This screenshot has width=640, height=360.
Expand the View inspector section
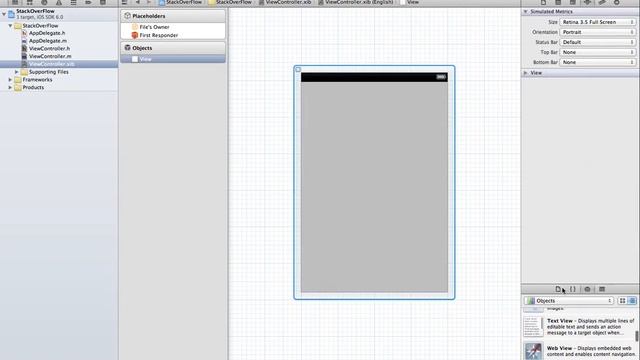click(x=526, y=73)
